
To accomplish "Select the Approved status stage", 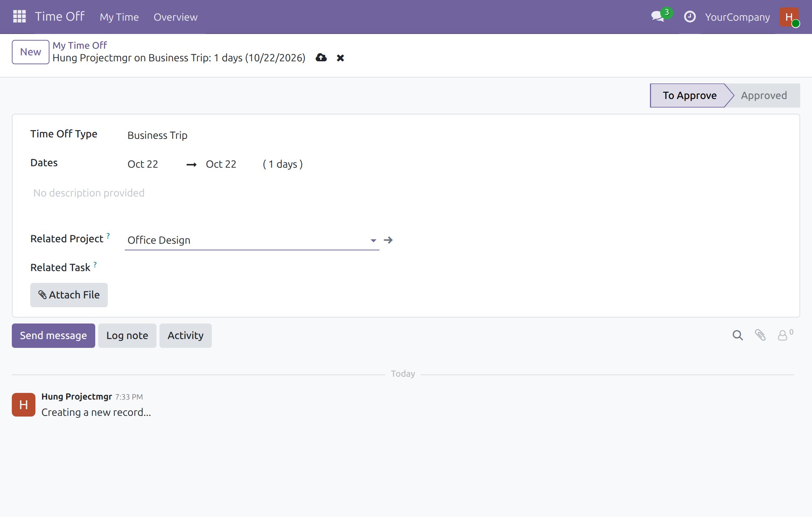I will (764, 95).
